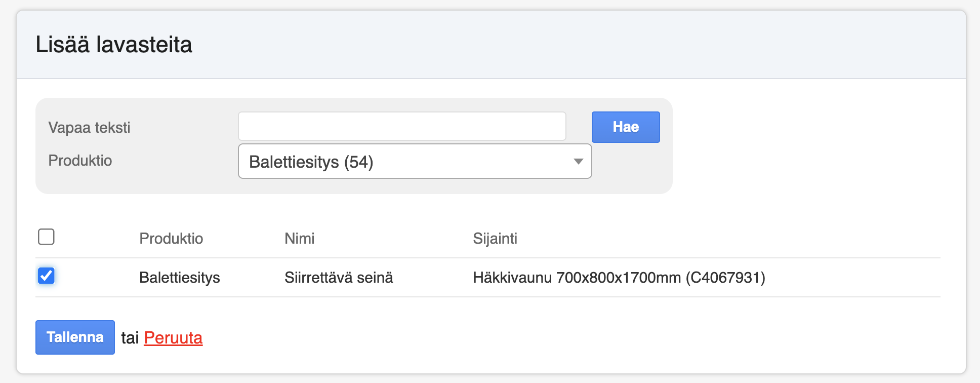Click the Häkkivaunu 700x800x1700mm location text
The width and height of the screenshot is (980, 383).
coord(577,278)
